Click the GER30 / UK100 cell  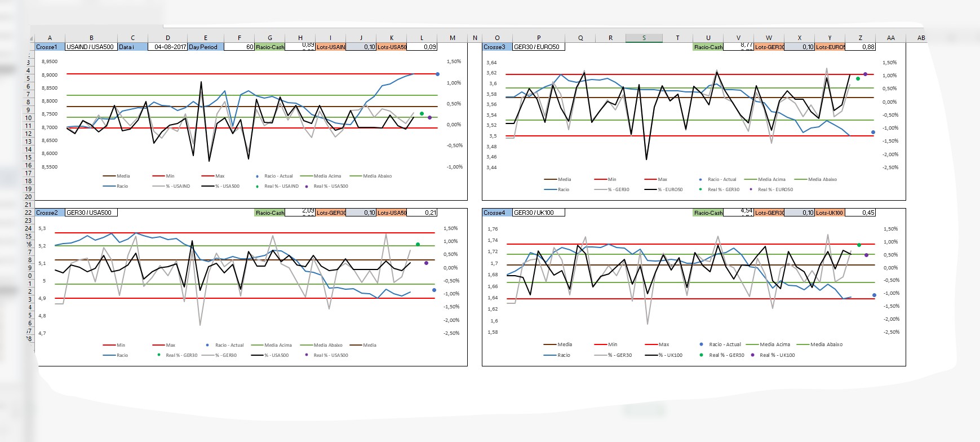(x=539, y=213)
